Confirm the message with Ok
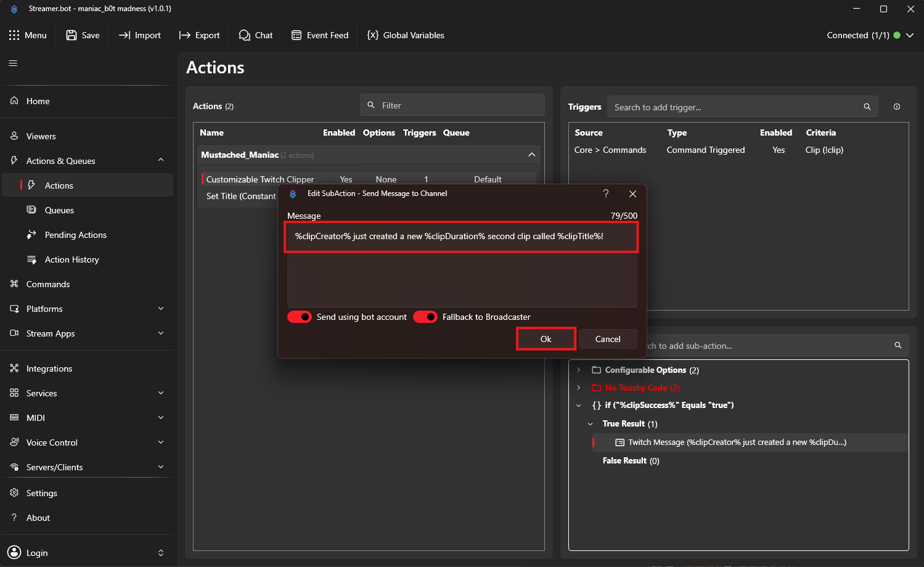The height and width of the screenshot is (567, 924). (x=545, y=338)
